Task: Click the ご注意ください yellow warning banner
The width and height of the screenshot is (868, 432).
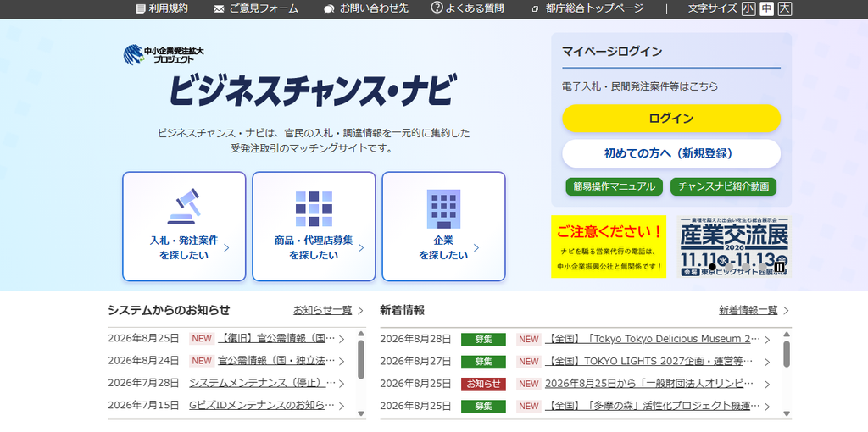Action: (x=609, y=246)
